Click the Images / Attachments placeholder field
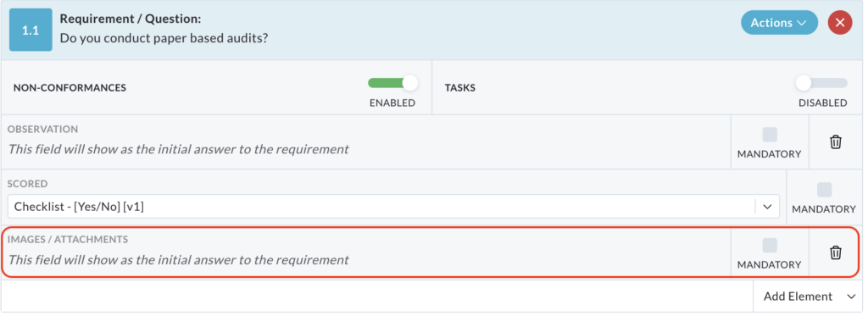 pyautogui.click(x=178, y=260)
